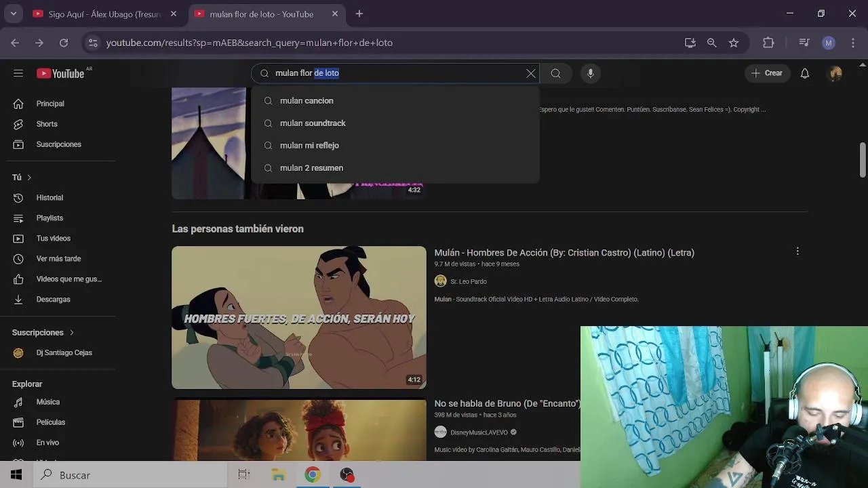The height and width of the screenshot is (488, 868).
Task: Open the recording app taskbar icon
Action: point(347,475)
